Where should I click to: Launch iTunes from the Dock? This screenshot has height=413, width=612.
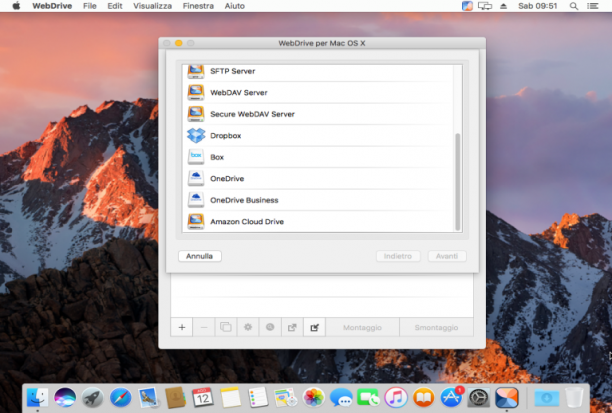coord(396,398)
